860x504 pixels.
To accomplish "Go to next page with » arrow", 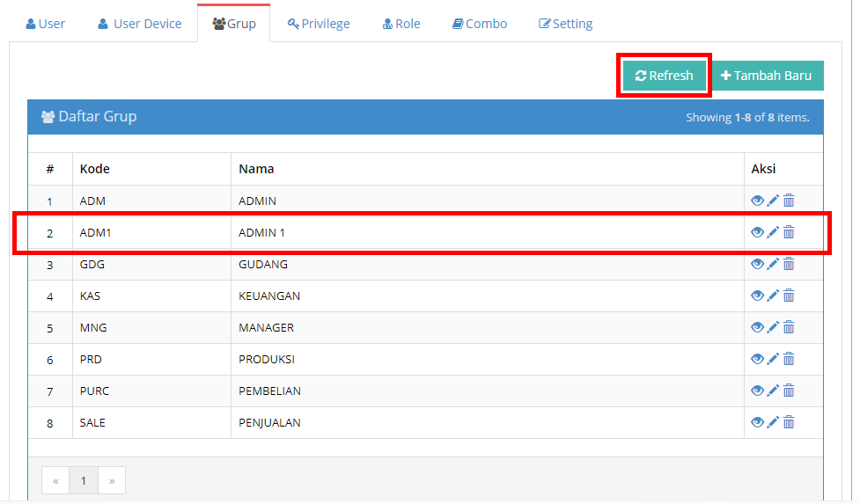I will [x=112, y=481].
